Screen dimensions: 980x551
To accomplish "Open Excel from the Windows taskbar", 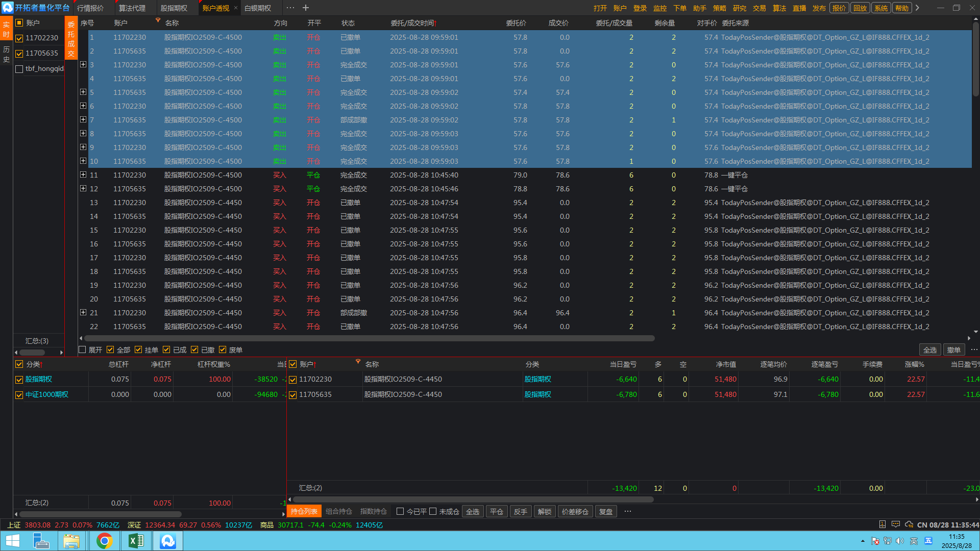I will coord(136,541).
